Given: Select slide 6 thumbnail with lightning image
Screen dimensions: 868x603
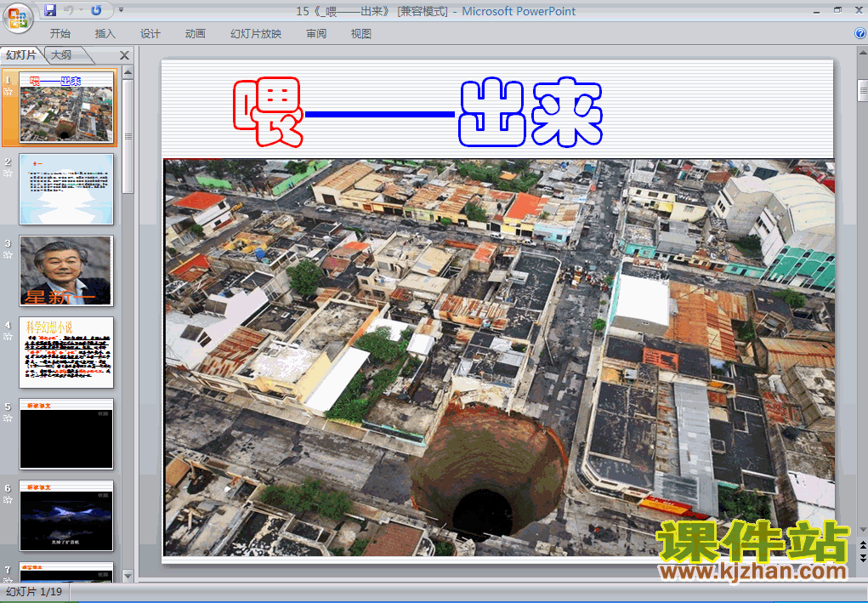Looking at the screenshot, I should click(x=66, y=515).
